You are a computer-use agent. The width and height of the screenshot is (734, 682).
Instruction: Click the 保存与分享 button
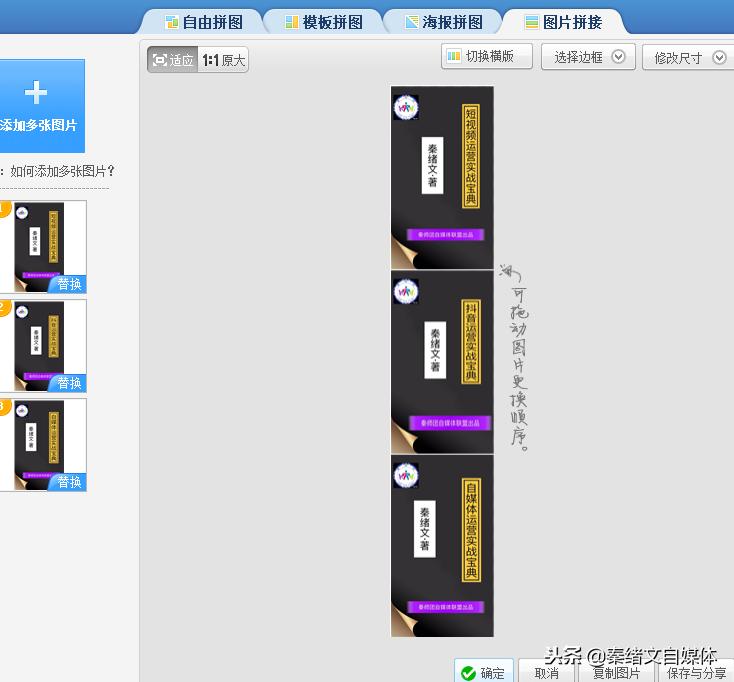696,673
